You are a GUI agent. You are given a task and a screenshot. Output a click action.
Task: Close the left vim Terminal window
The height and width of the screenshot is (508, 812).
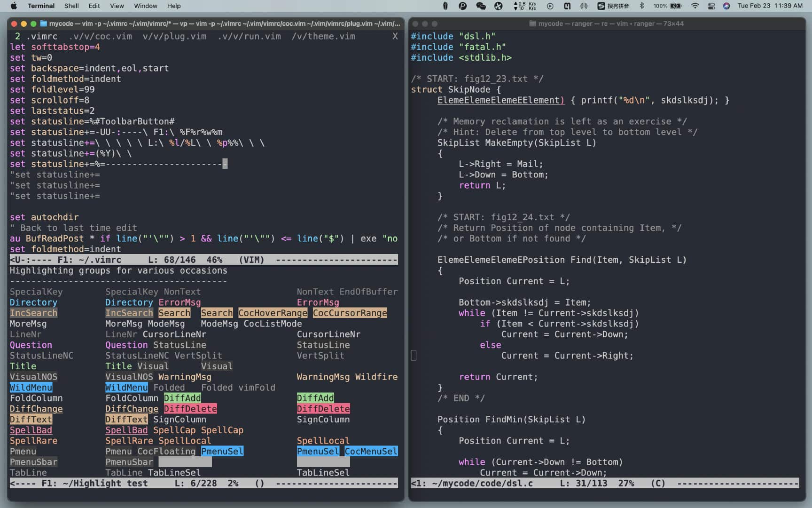coord(14,24)
